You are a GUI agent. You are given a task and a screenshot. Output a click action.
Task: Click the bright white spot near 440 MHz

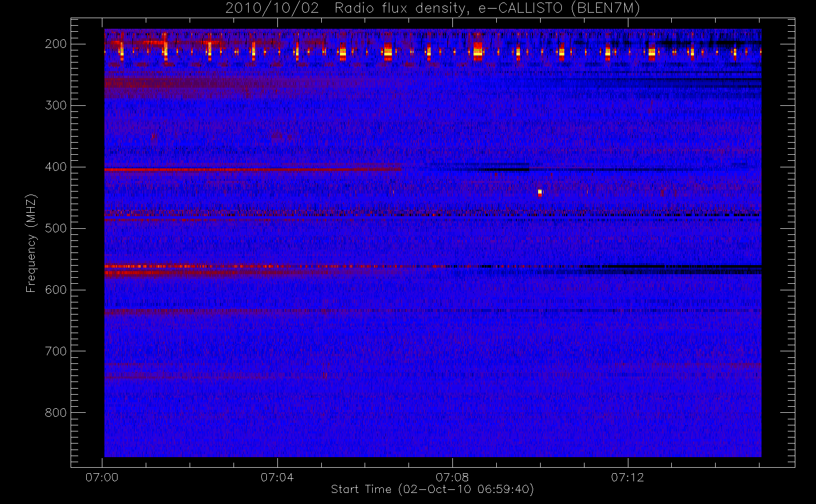(540, 193)
